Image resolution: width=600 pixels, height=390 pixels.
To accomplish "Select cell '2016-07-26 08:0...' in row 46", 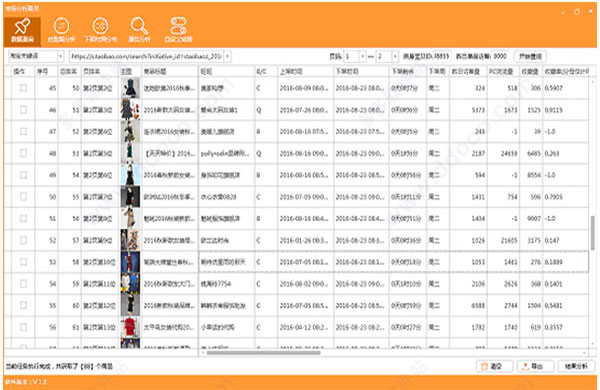I will (304, 110).
